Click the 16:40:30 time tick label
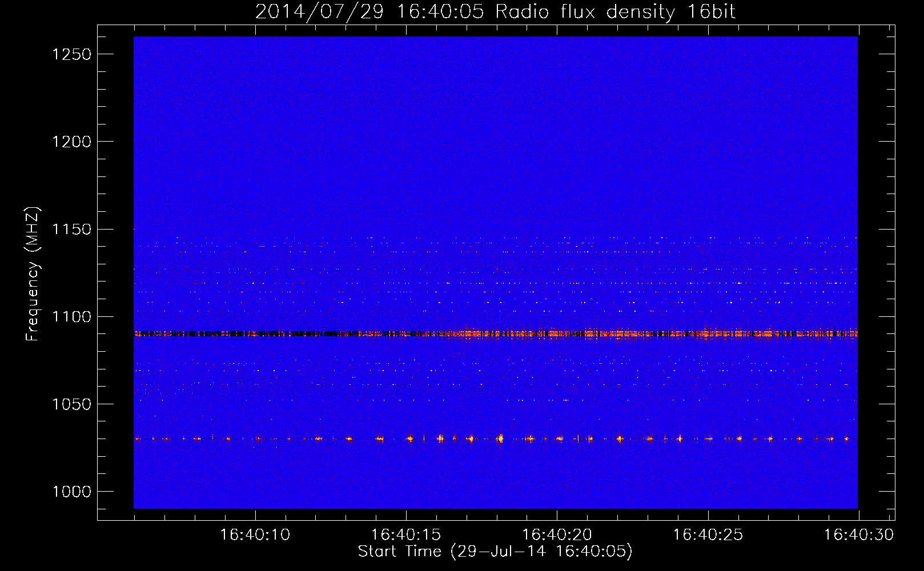 859,535
